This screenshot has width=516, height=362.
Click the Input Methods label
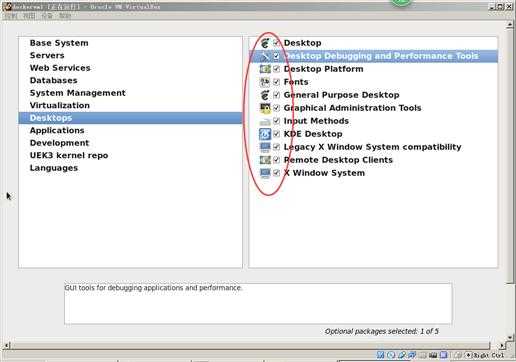[x=316, y=121]
